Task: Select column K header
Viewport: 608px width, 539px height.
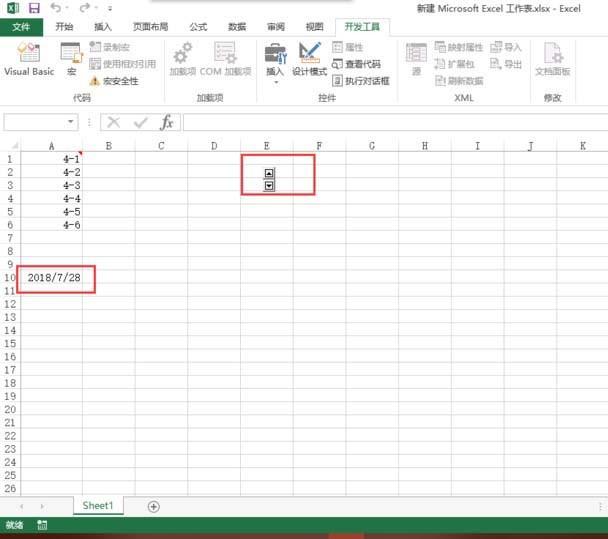Action: (582, 146)
